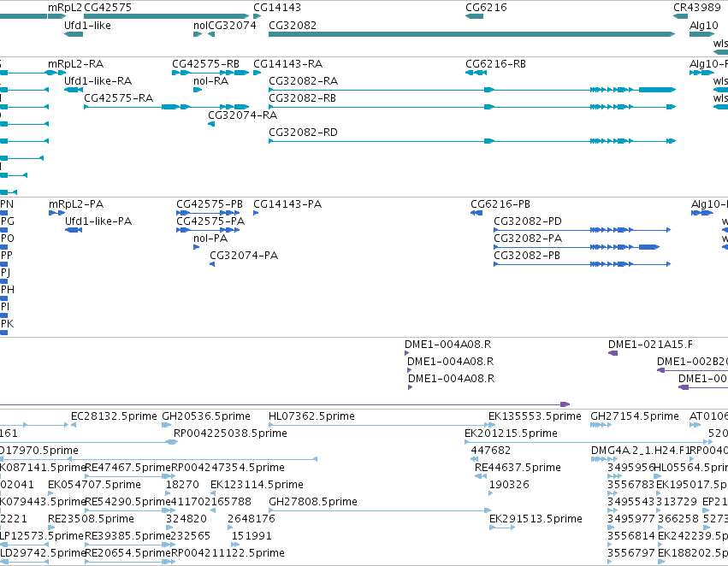
Task: Click the 3556814 EST label
Action: (631, 536)
